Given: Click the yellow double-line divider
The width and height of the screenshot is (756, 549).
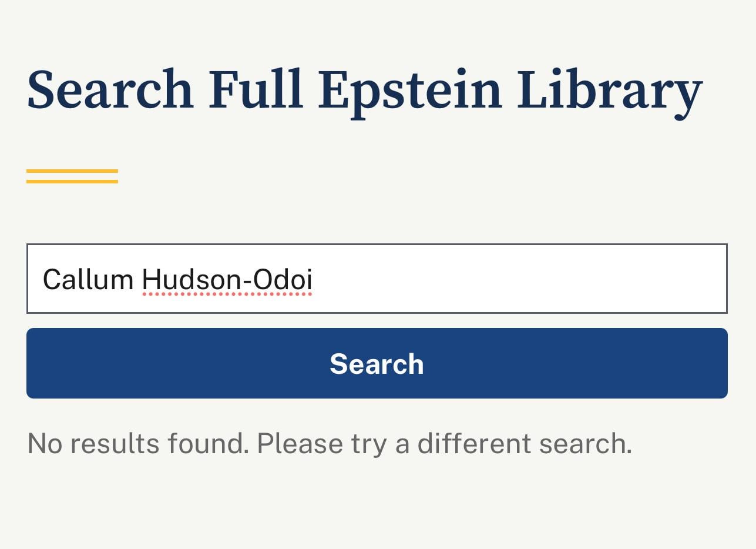Looking at the screenshot, I should point(72,176).
